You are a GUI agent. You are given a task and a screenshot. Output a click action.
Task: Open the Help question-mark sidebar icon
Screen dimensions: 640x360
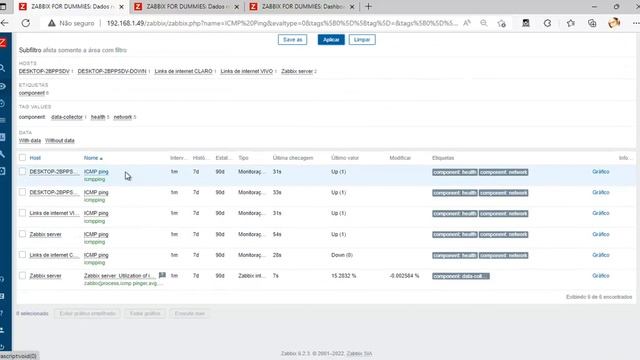point(2,313)
